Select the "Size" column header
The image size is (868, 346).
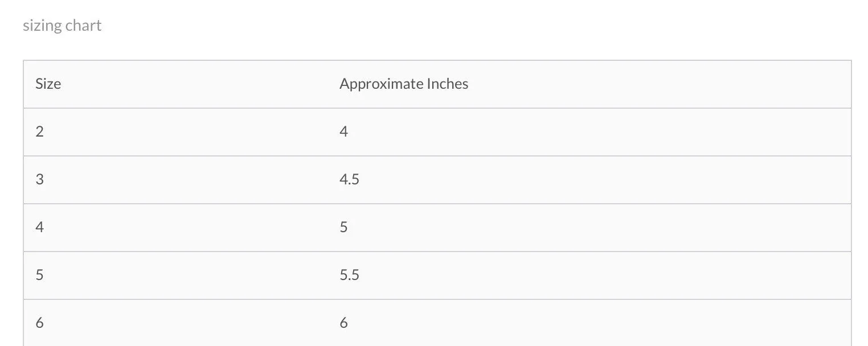pos(48,84)
